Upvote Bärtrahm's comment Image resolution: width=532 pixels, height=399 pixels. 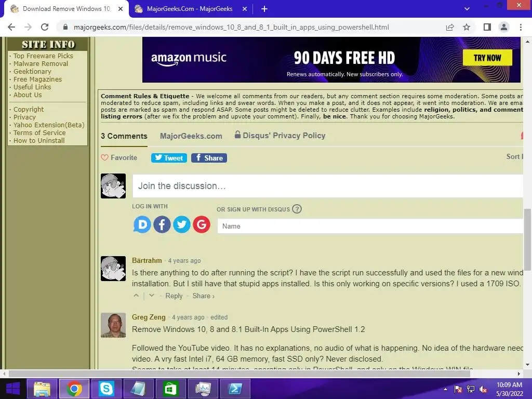pyautogui.click(x=136, y=296)
